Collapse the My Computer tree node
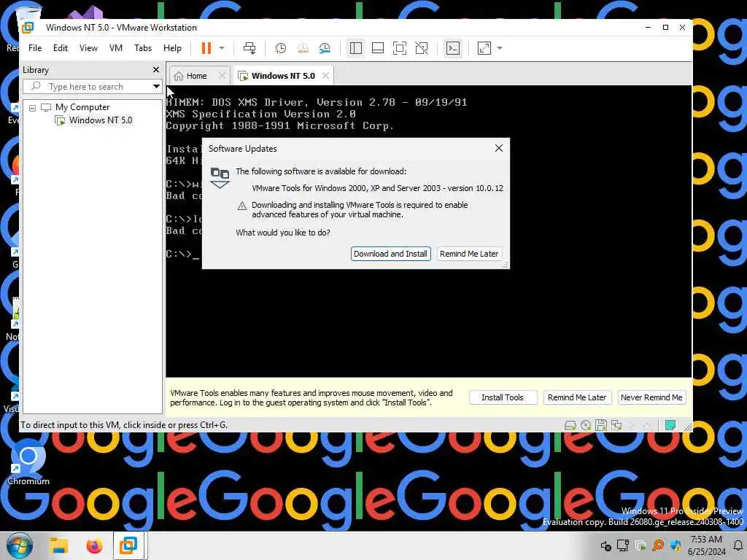The height and width of the screenshot is (560, 747). pyautogui.click(x=32, y=108)
